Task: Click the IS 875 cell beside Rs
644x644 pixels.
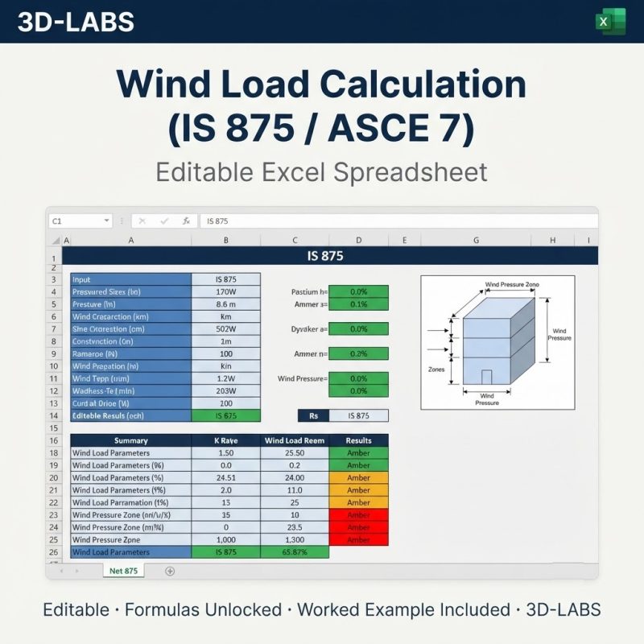Action: pos(358,415)
